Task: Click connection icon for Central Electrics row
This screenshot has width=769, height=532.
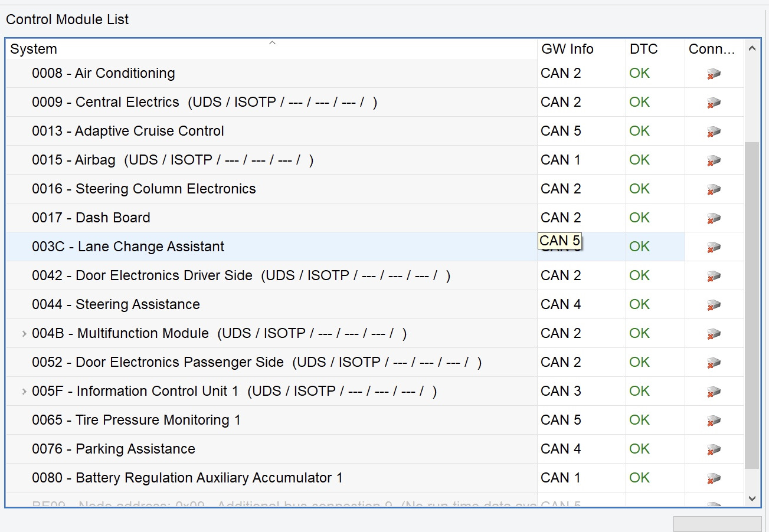Action: (714, 103)
